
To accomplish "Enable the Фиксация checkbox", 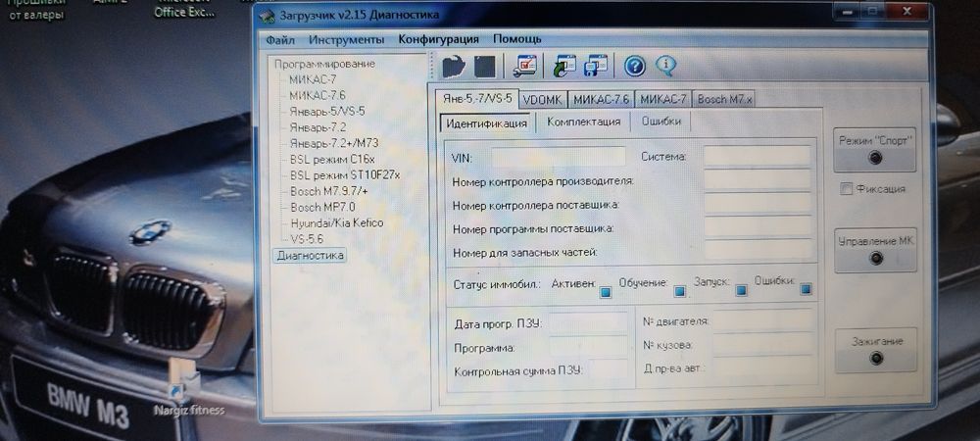I will click(847, 188).
